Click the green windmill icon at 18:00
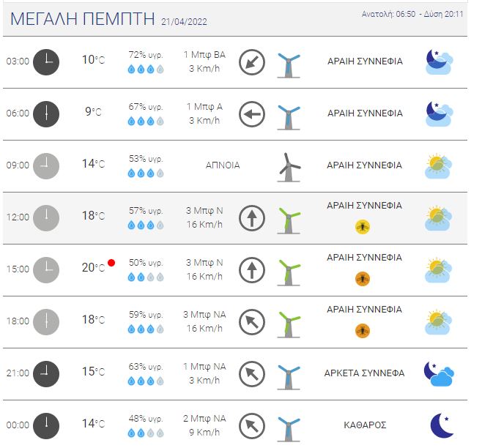Image resolution: width=482 pixels, height=448 pixels. click(289, 324)
